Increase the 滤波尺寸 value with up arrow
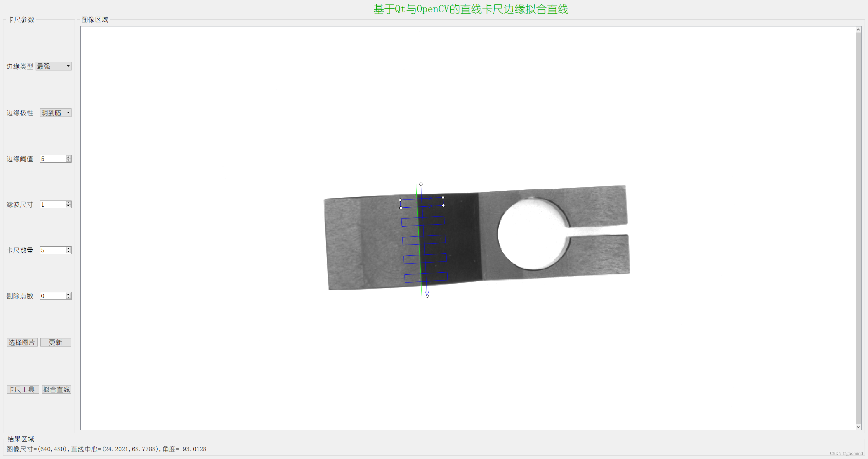 68,203
